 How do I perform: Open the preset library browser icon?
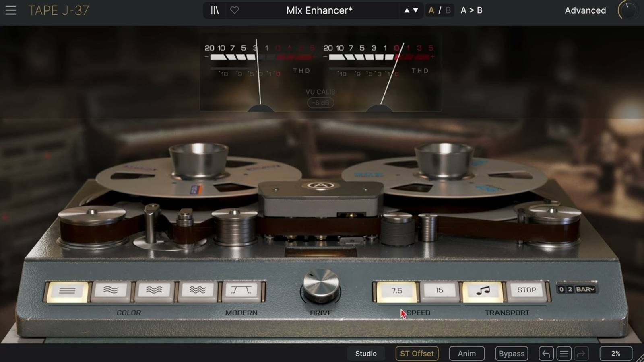click(x=215, y=10)
